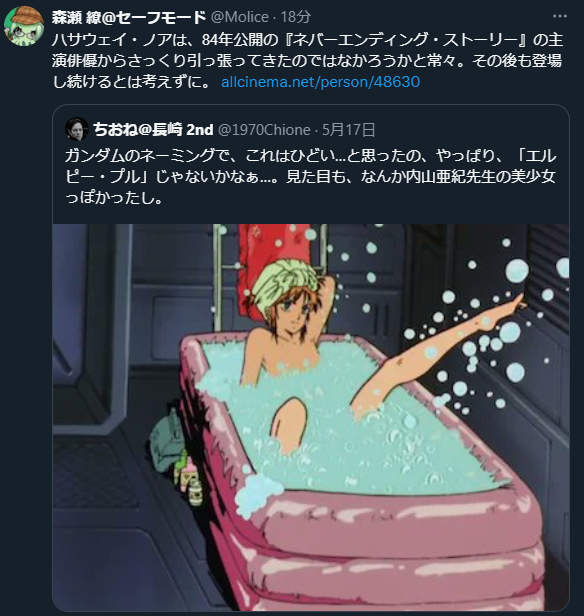This screenshot has width=584, height=616.
Task: Click the second line of text mentioning 内山亜紀先生
Action: click(311, 177)
